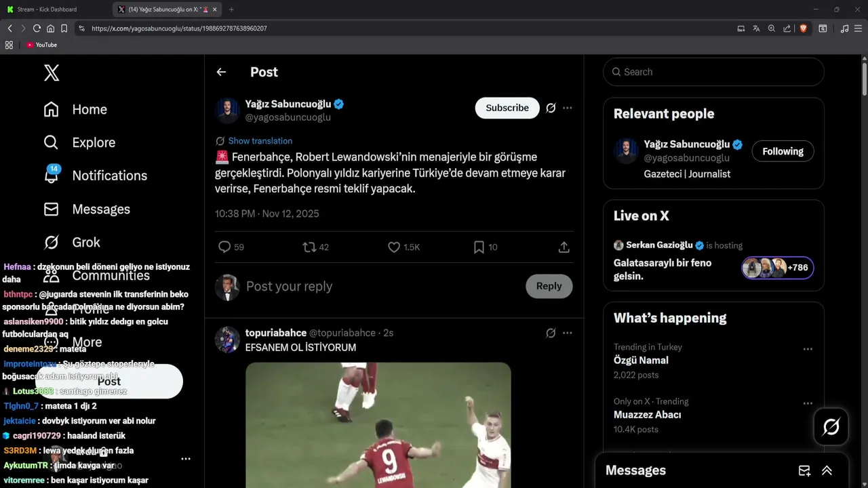Open Brave Shields icon
This screenshot has width=868, height=488.
[803, 28]
